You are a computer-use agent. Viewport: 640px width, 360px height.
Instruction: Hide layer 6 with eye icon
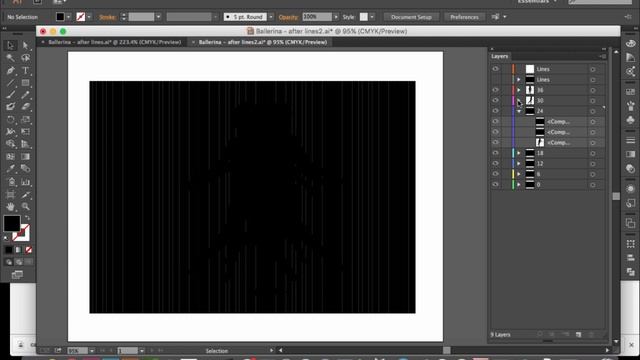pyautogui.click(x=496, y=174)
